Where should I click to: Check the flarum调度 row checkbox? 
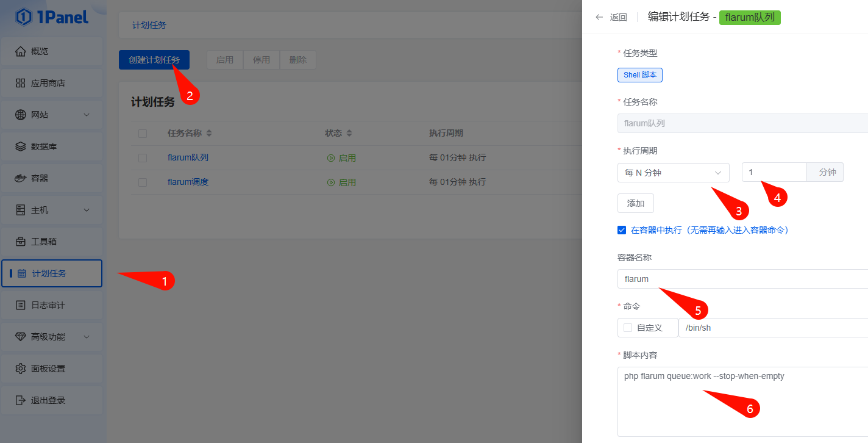tap(143, 182)
